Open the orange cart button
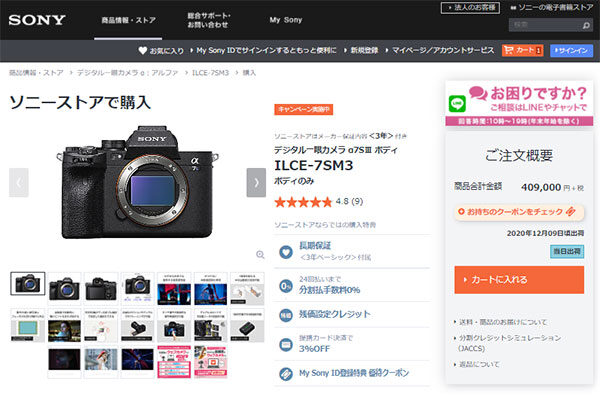The height and width of the screenshot is (400, 600). pyautogui.click(x=522, y=50)
